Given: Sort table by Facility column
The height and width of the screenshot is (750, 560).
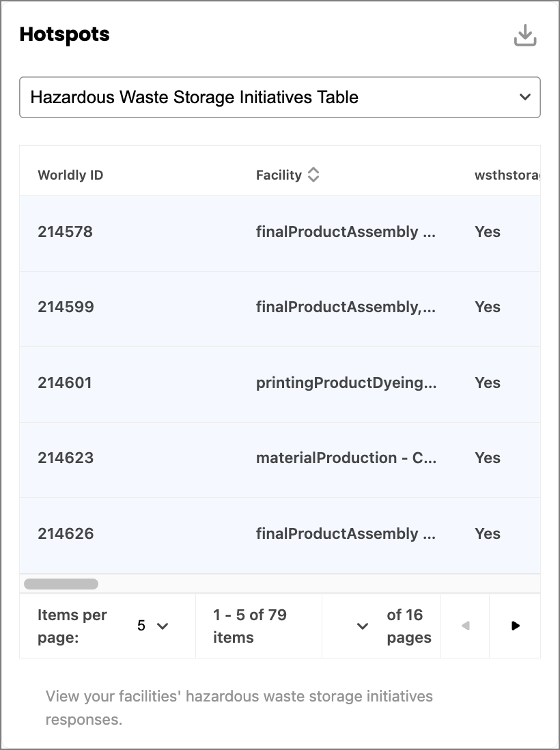Looking at the screenshot, I should [313, 175].
